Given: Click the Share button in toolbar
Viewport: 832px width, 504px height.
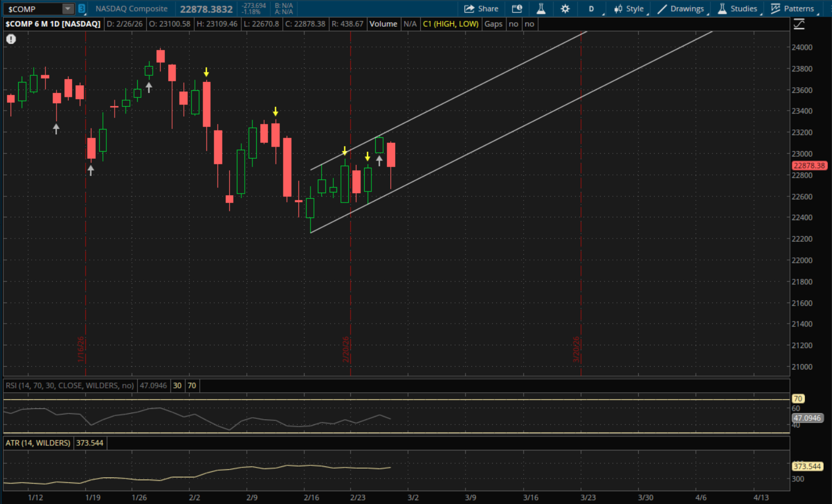Looking at the screenshot, I should pos(481,9).
